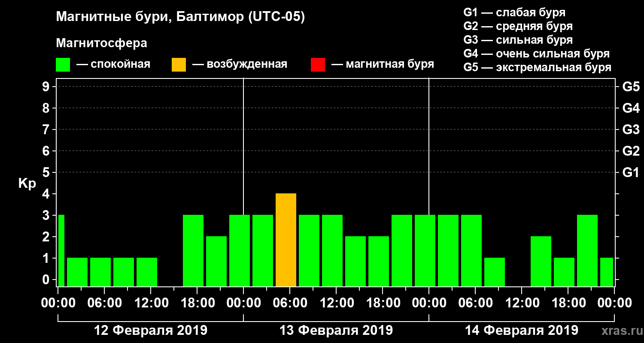Image resolution: width=644 pixels, height=343 pixels.
Task: Click the '06:00' time label of 12 Февраля
Action: coord(104,303)
